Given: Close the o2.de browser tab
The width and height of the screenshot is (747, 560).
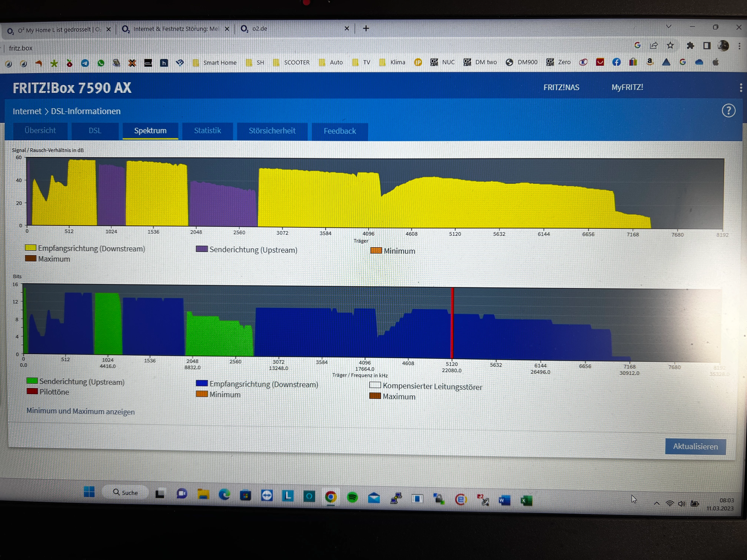Looking at the screenshot, I should pos(346,29).
